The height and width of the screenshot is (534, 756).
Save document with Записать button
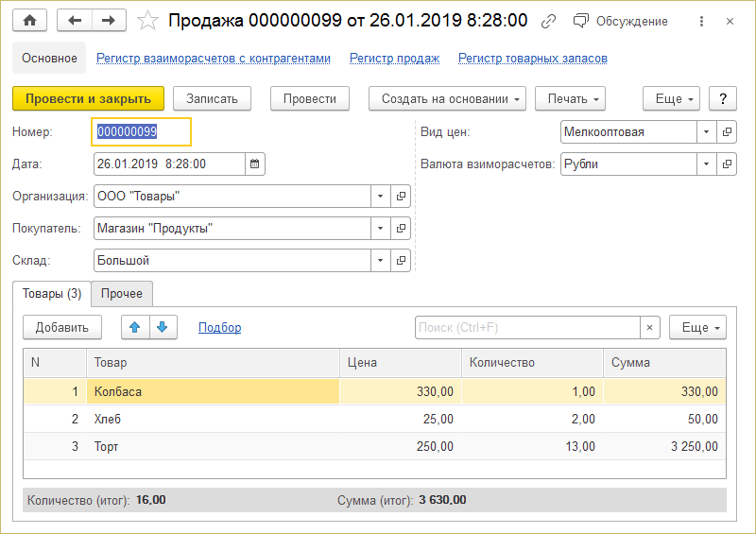[x=212, y=99]
